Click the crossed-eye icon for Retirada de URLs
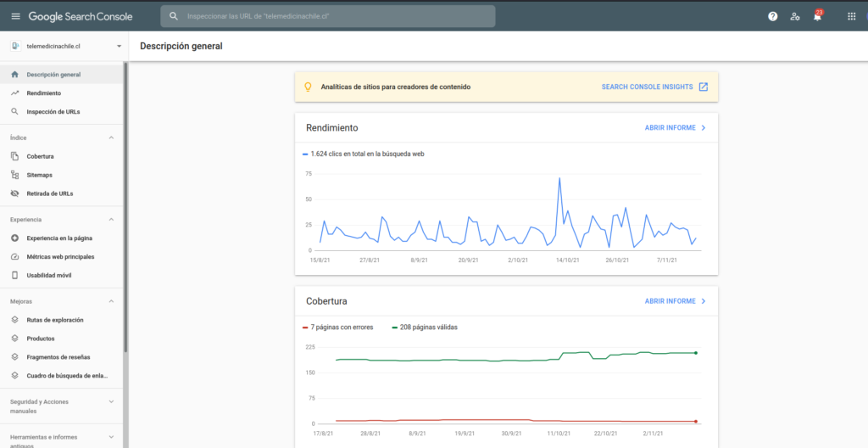 pyautogui.click(x=15, y=193)
